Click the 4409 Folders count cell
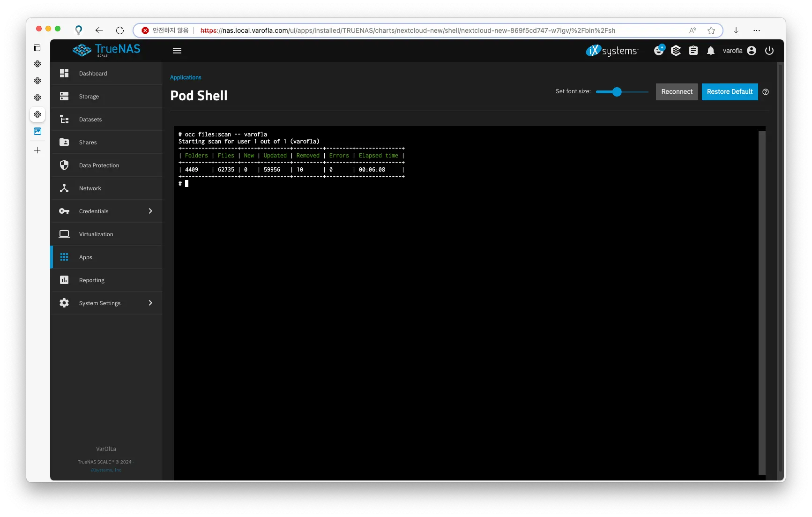Image resolution: width=812 pixels, height=517 pixels. pos(192,170)
